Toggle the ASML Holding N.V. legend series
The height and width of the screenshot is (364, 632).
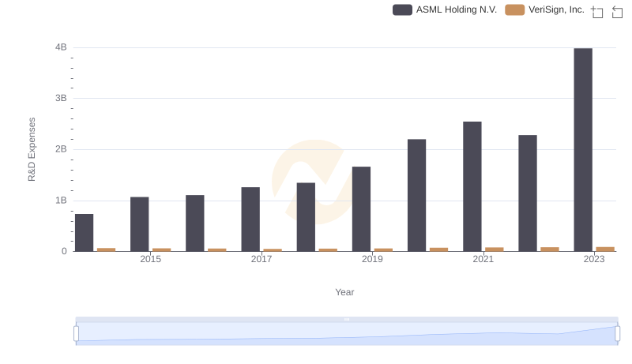click(x=445, y=9)
